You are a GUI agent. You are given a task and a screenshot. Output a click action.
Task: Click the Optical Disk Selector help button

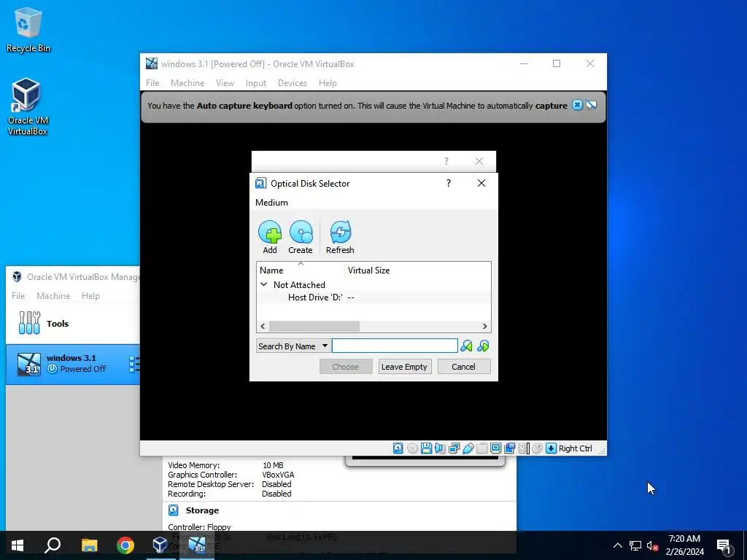click(x=449, y=183)
